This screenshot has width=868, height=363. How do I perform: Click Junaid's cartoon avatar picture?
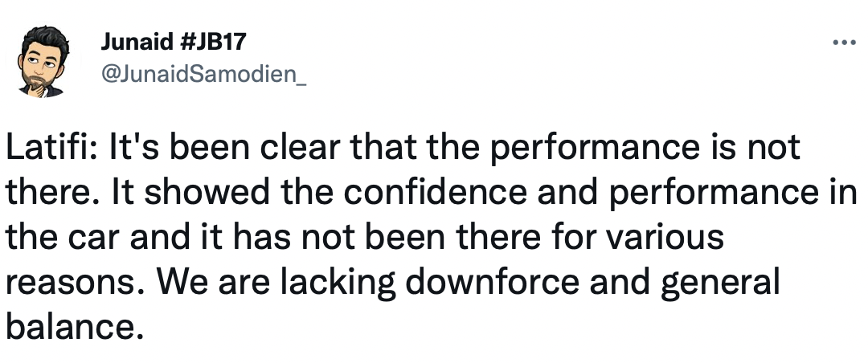(43, 63)
